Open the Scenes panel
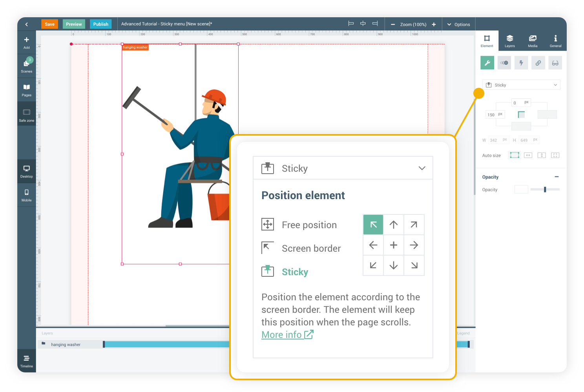Viewport: 584px width, 392px height. coord(27,65)
